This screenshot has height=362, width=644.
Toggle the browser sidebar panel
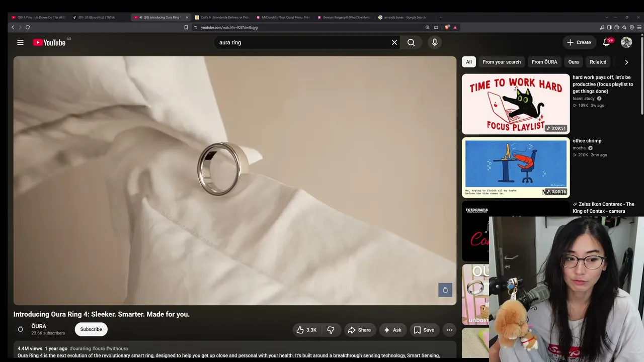[x=609, y=27]
